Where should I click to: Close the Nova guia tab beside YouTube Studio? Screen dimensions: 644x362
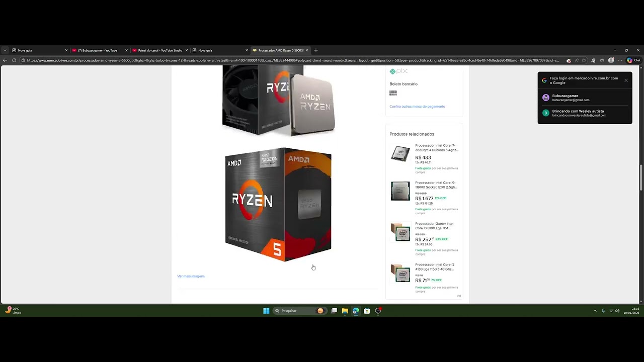coord(247,50)
